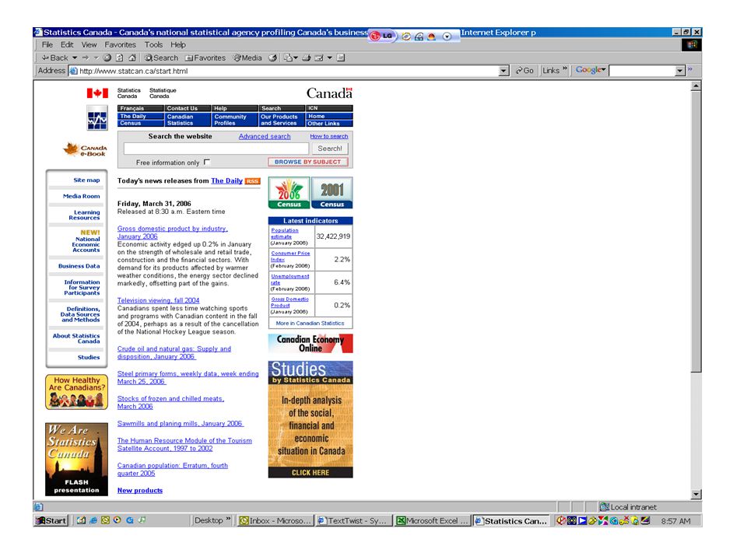The height and width of the screenshot is (560, 747).
Task: Open the Advanced search link
Action: (x=265, y=136)
